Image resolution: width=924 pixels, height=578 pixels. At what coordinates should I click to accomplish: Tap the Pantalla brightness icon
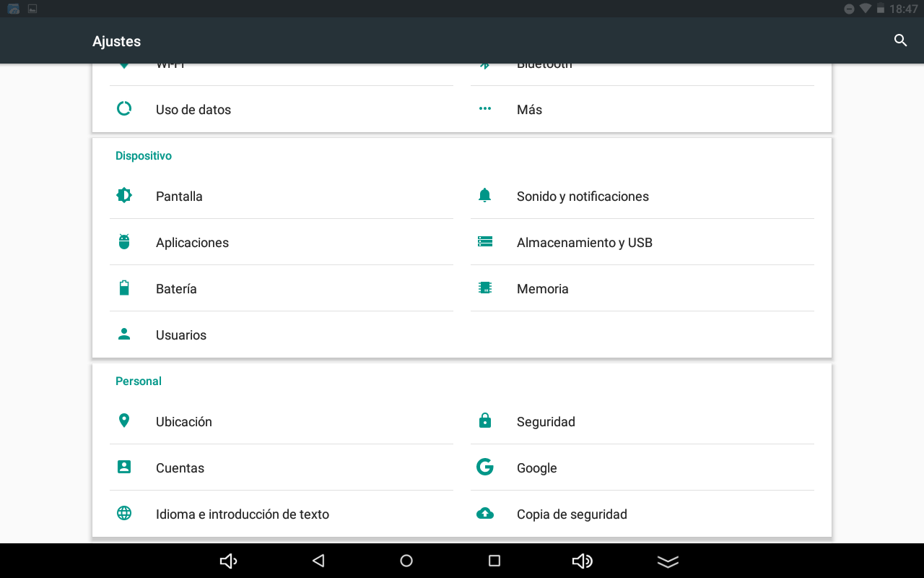pos(124,195)
